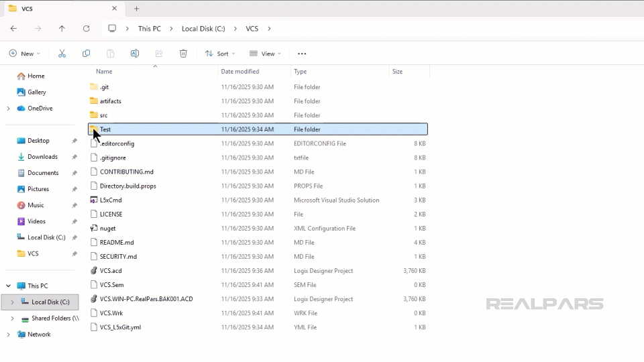
Task: Select the LICENSE file
Action: click(x=258, y=215)
